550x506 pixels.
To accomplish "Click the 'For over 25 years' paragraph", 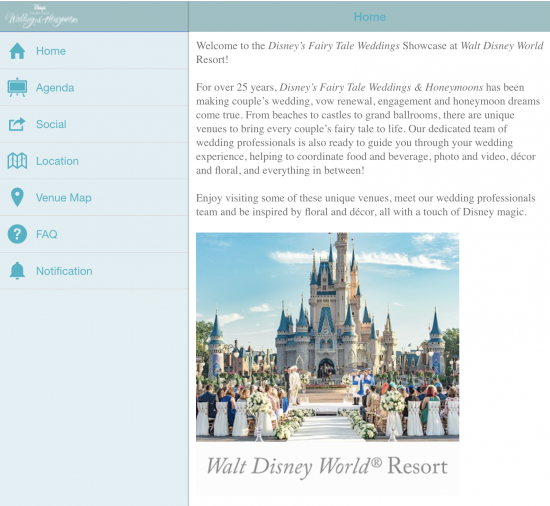I will coord(368,129).
